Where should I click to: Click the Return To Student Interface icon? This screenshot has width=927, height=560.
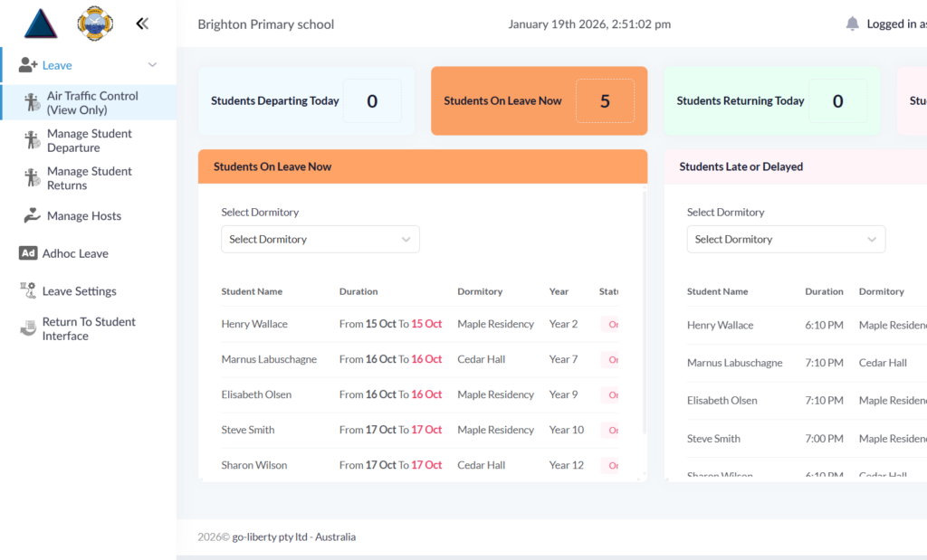[x=28, y=328]
